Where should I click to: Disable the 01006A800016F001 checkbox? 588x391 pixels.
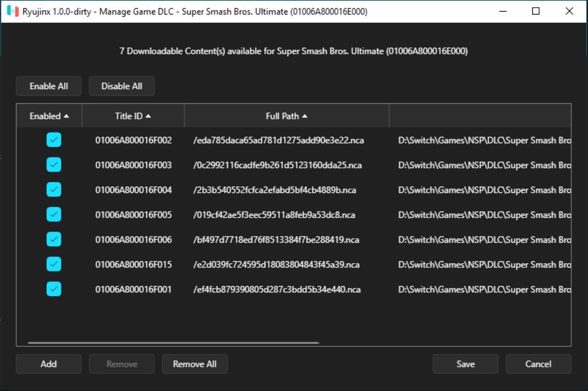54,289
